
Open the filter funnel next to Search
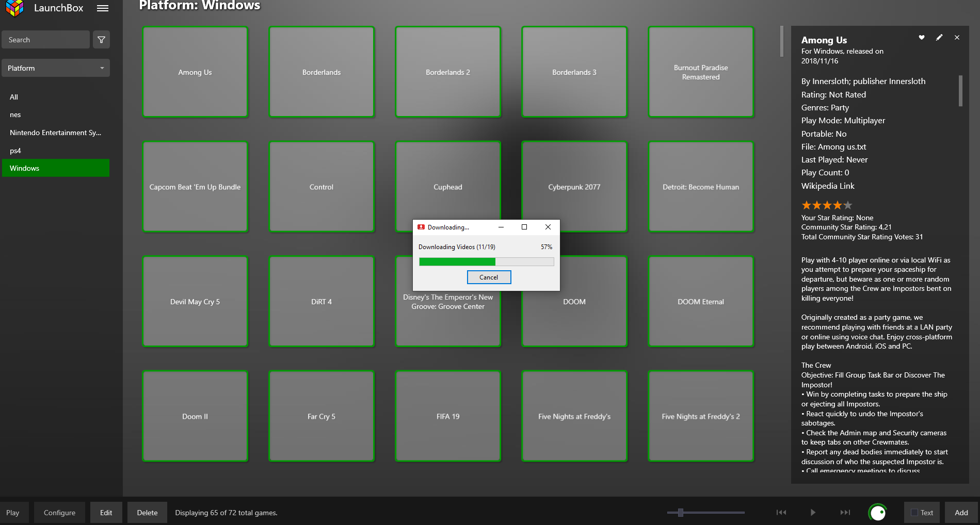click(101, 40)
